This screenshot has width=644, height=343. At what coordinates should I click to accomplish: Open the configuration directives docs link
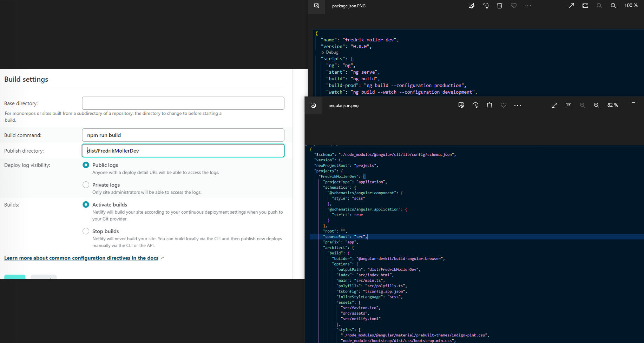81,258
